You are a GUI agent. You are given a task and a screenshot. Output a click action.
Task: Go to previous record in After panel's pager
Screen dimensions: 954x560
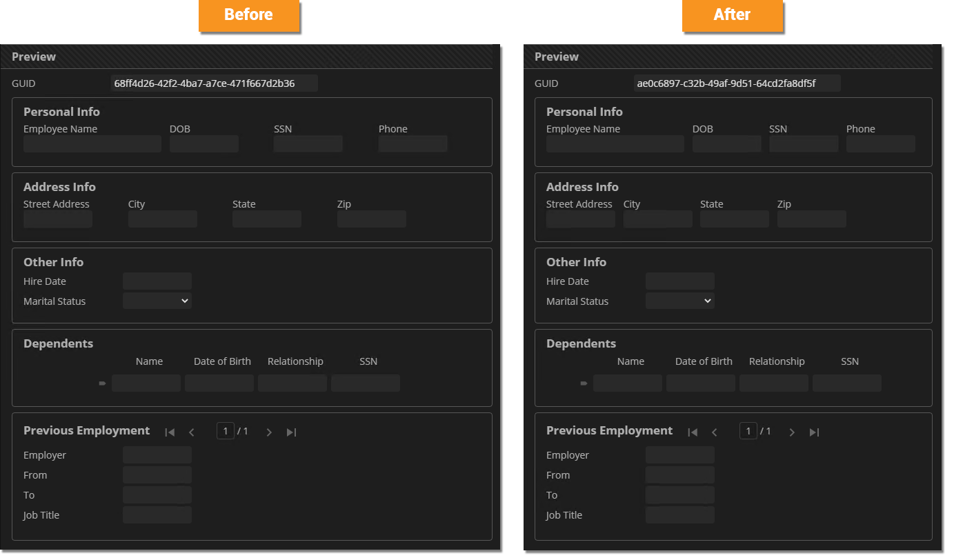coord(715,432)
